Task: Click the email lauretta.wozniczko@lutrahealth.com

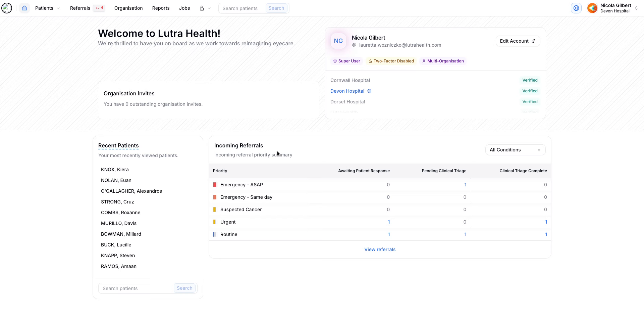Action: [x=400, y=45]
